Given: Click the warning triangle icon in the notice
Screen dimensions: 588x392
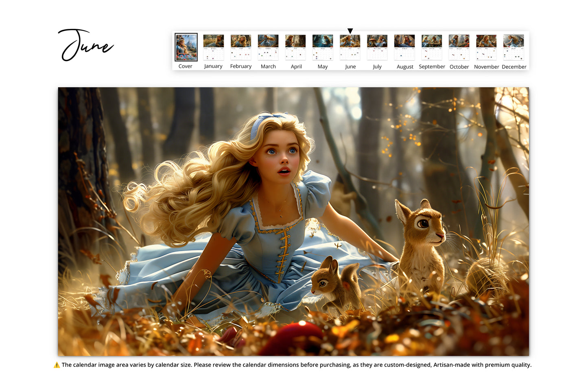Looking at the screenshot, I should point(57,365).
